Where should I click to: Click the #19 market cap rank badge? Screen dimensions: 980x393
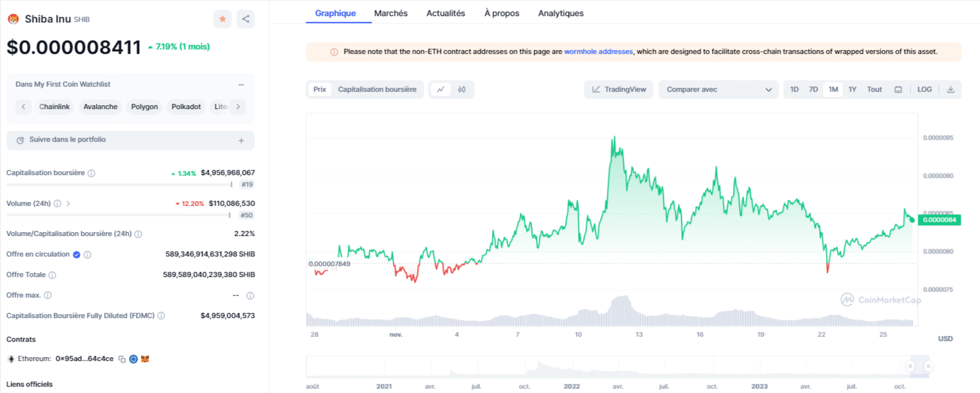(x=247, y=185)
